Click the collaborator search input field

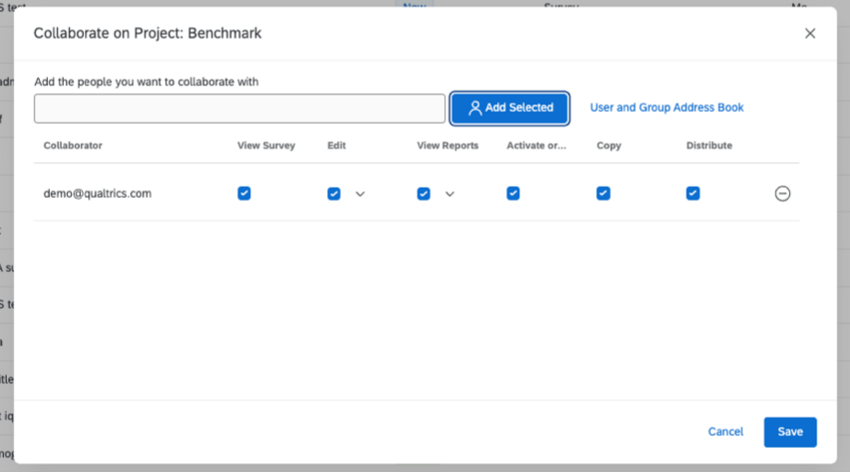coord(240,109)
